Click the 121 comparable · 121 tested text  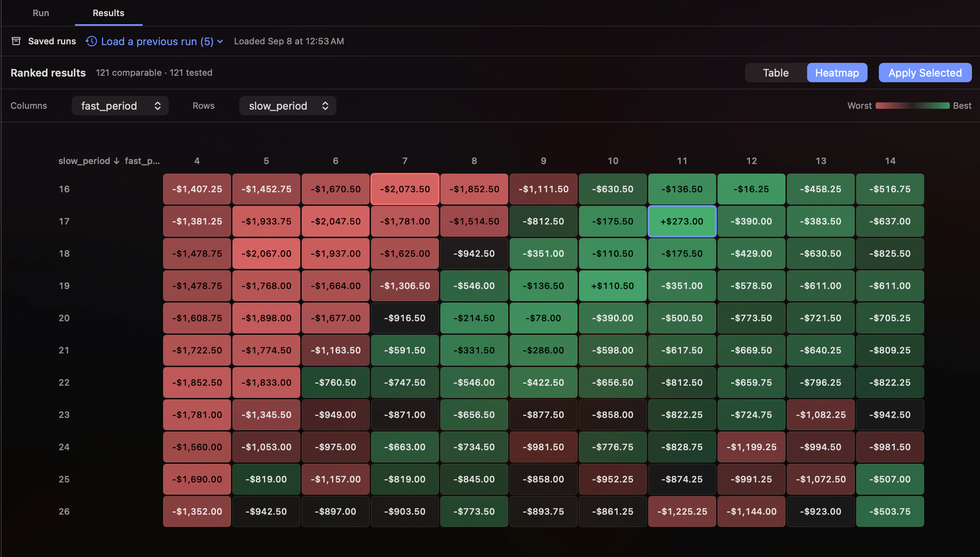click(x=154, y=73)
